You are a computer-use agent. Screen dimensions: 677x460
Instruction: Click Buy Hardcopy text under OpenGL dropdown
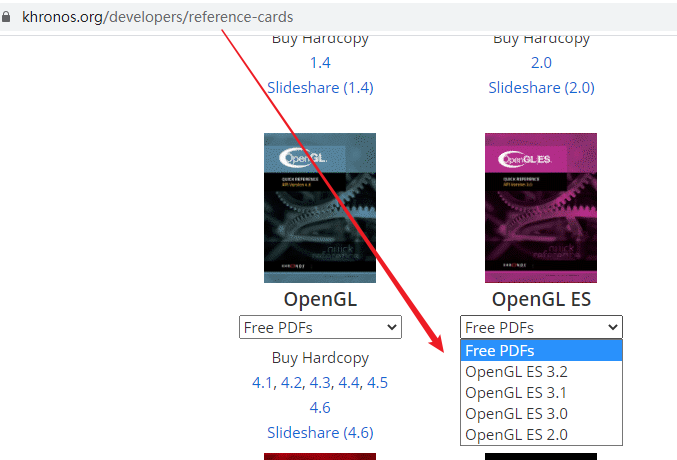pyautogui.click(x=320, y=358)
